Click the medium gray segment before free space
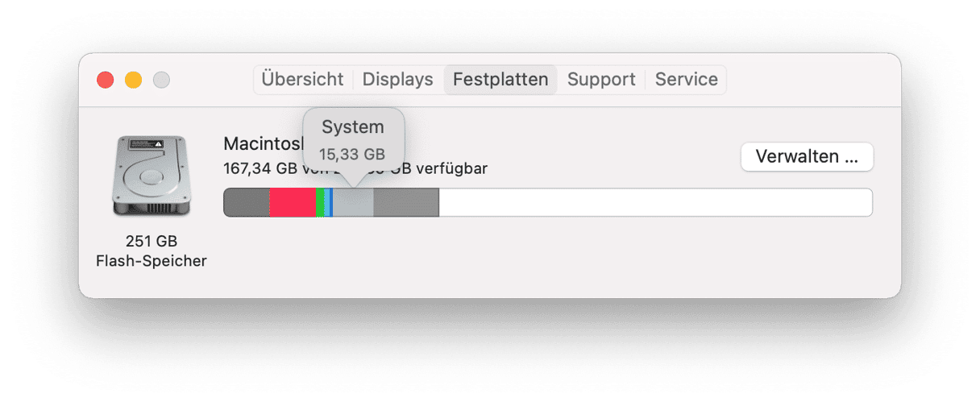This screenshot has height=402, width=980. pos(406,202)
